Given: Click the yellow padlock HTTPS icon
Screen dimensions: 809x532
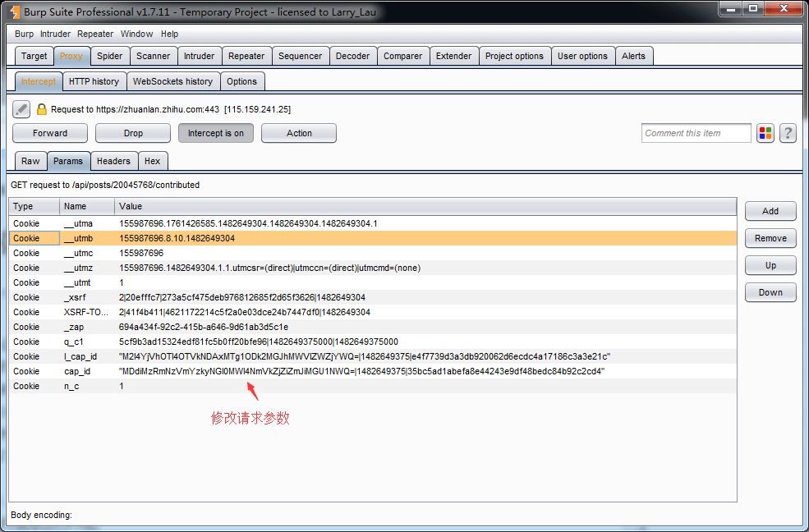Looking at the screenshot, I should [42, 109].
